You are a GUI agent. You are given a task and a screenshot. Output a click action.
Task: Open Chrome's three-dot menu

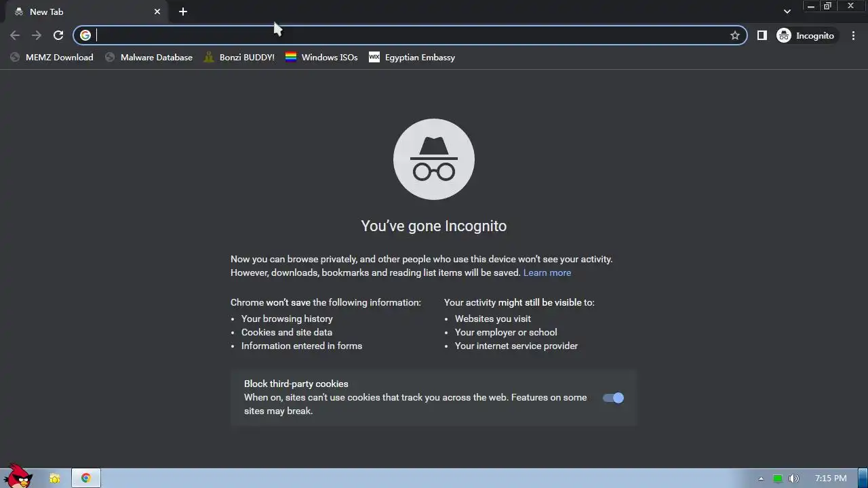point(853,35)
